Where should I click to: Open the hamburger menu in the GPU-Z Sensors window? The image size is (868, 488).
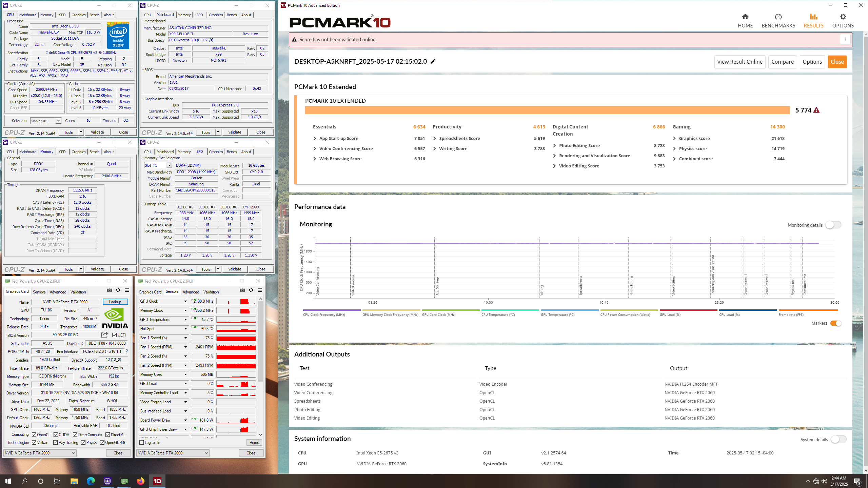point(260,290)
